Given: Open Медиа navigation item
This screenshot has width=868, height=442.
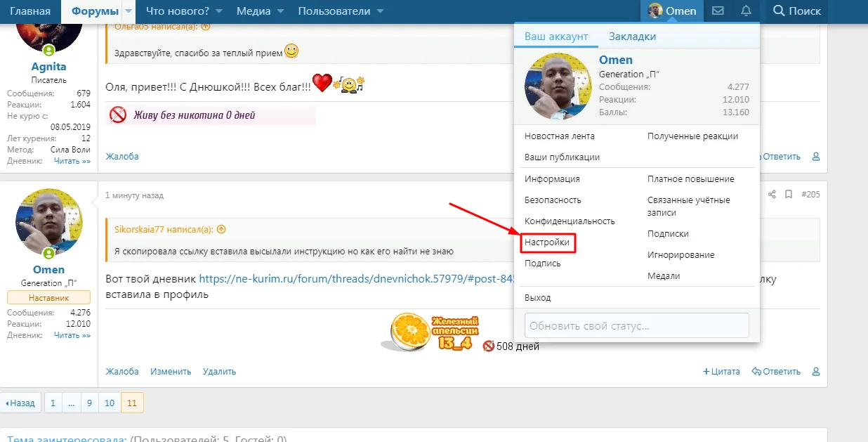Looking at the screenshot, I should pos(253,11).
